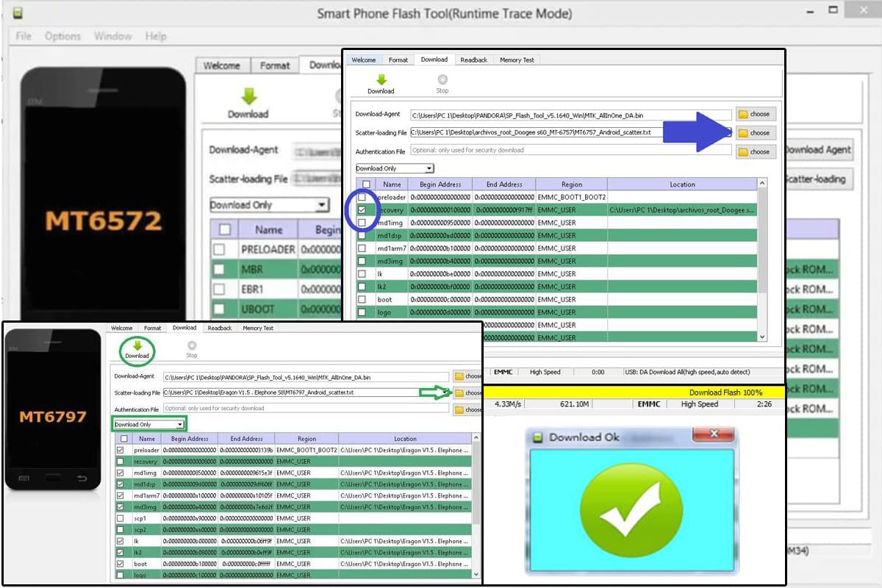Uncheck the recovery checkbox in MT6757 panel
Image resolution: width=882 pixels, height=588 pixels.
[362, 210]
